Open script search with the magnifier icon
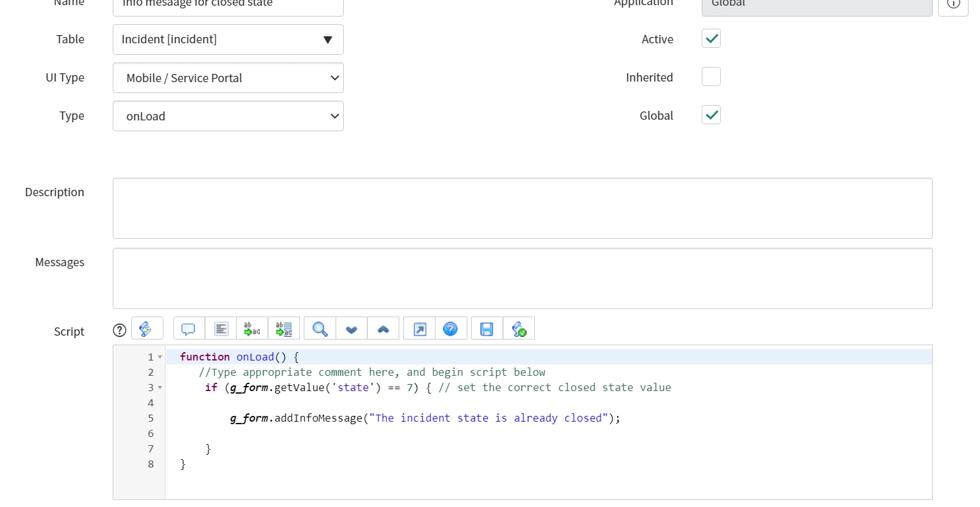The height and width of the screenshot is (507, 980). pyautogui.click(x=320, y=329)
